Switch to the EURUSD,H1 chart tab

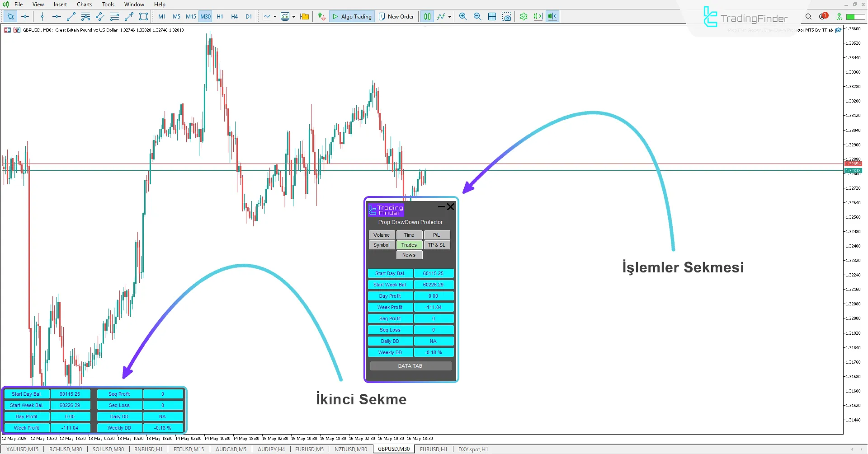tap(433, 449)
